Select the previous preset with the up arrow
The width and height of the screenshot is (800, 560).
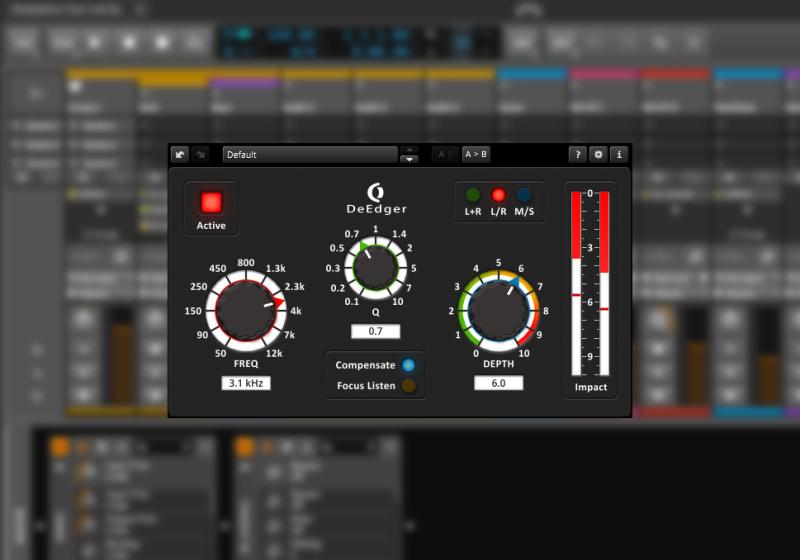pos(409,150)
